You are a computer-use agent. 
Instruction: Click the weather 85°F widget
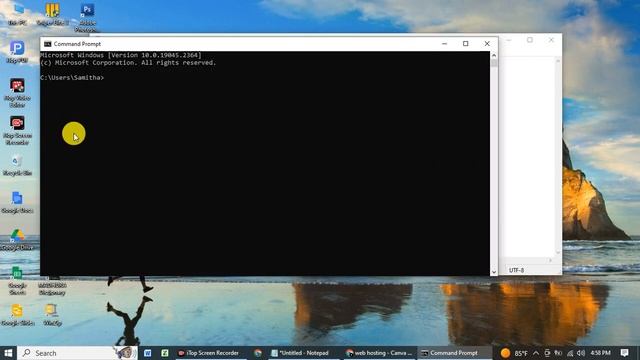514,353
